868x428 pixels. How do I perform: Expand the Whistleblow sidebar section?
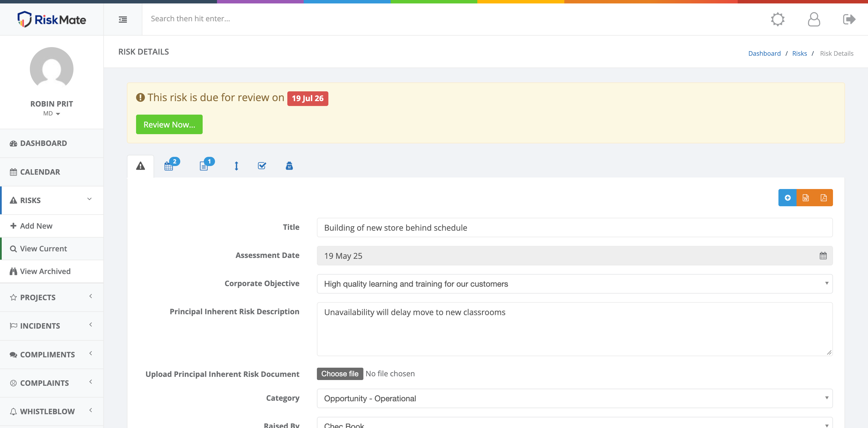(52, 411)
